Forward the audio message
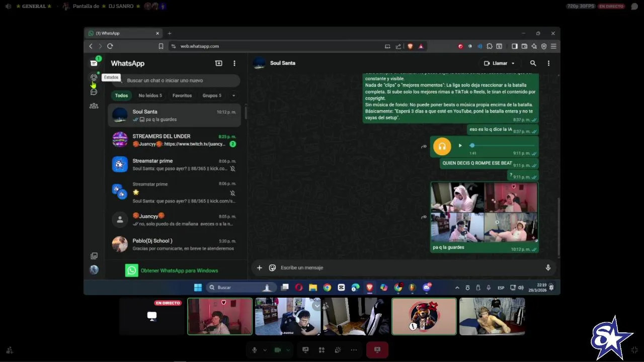The height and width of the screenshot is (362, 644). point(424,147)
